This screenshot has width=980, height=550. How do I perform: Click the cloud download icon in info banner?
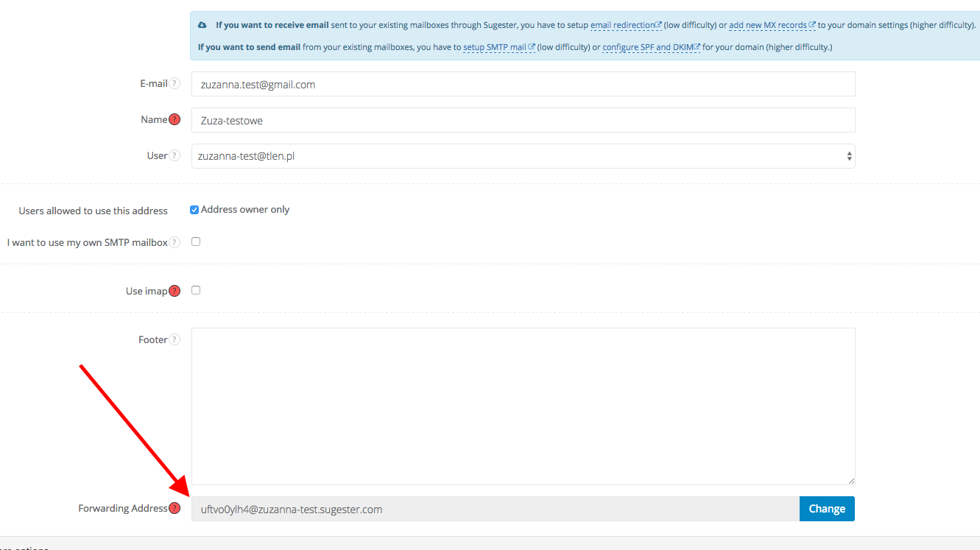pos(202,25)
